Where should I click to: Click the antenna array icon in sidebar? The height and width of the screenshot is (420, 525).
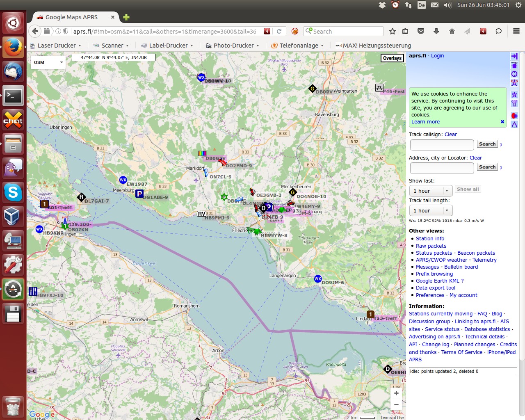coord(514,103)
